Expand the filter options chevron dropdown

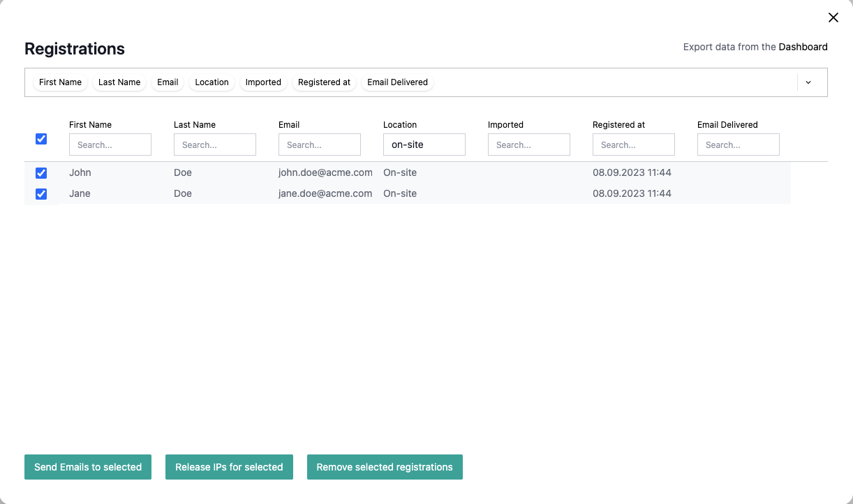808,82
